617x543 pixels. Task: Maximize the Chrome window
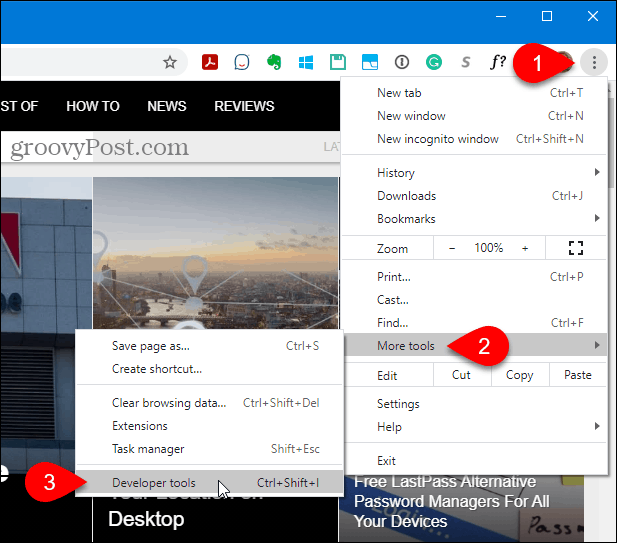[x=547, y=17]
